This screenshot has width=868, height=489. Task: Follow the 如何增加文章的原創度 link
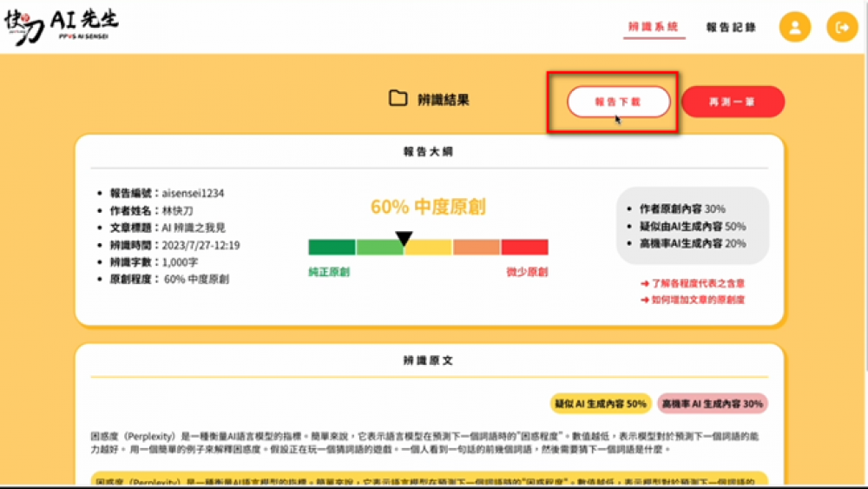(692, 300)
